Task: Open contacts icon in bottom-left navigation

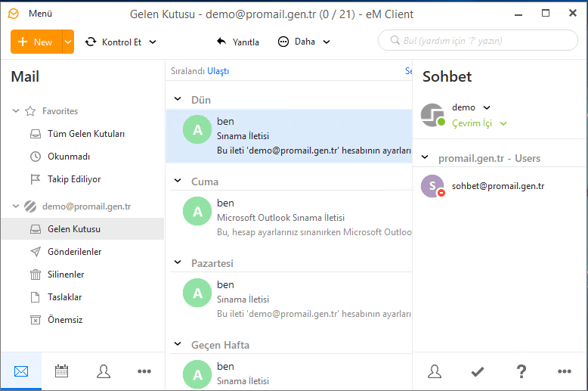Action: 104,371
